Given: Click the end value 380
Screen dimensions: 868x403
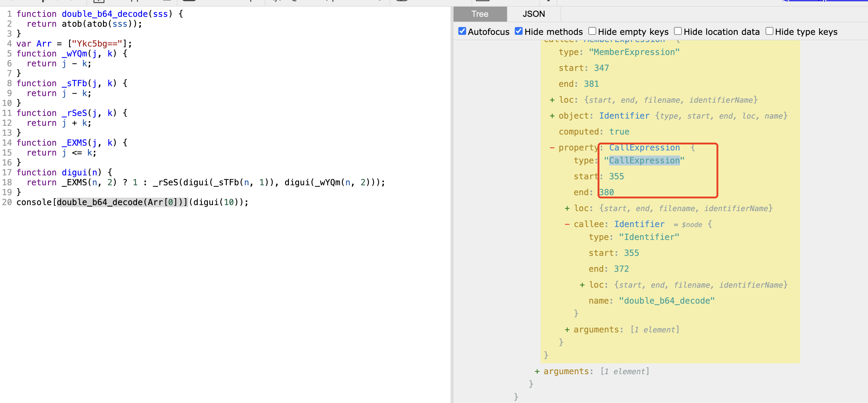Looking at the screenshot, I should pyautogui.click(x=606, y=192).
